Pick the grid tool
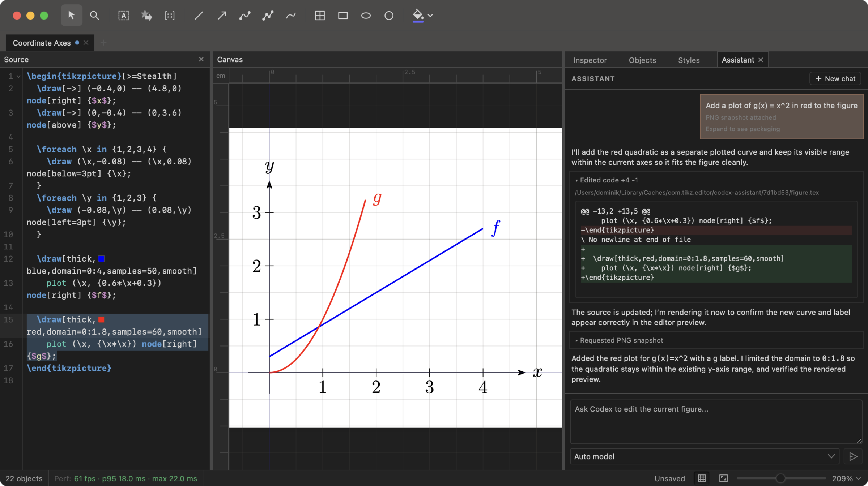The width and height of the screenshot is (868, 486). pos(320,15)
